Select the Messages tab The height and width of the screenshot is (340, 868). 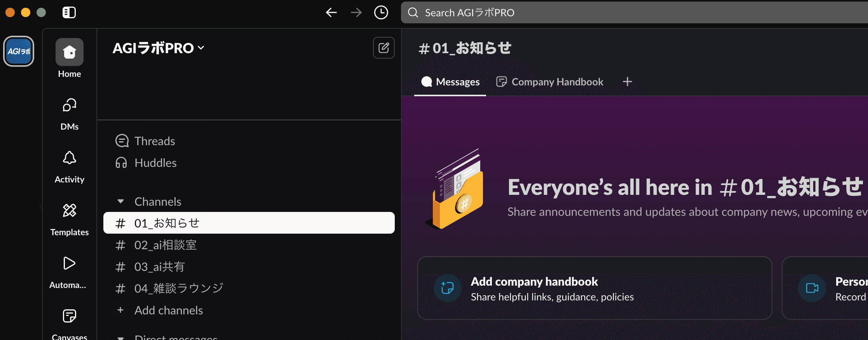tap(450, 82)
